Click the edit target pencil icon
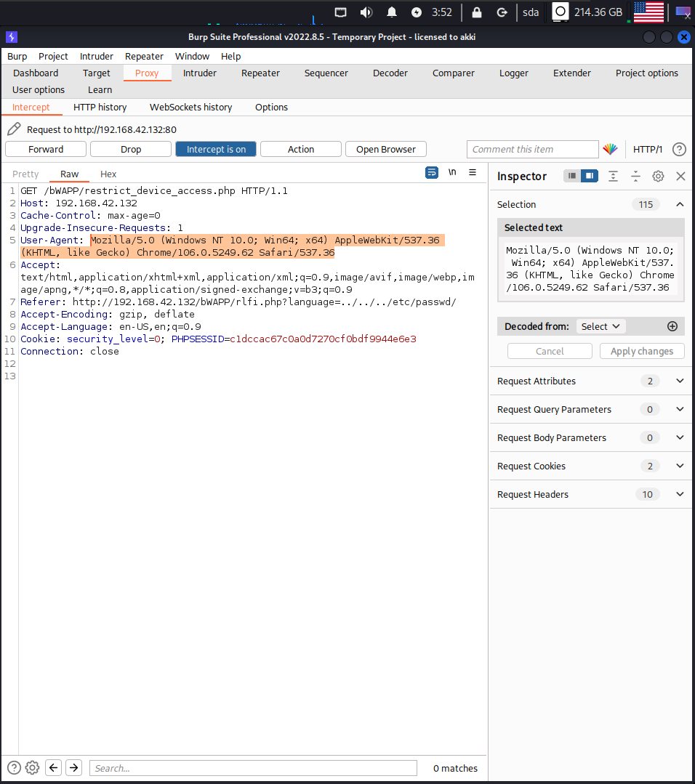Image resolution: width=695 pixels, height=784 pixels. pos(14,129)
